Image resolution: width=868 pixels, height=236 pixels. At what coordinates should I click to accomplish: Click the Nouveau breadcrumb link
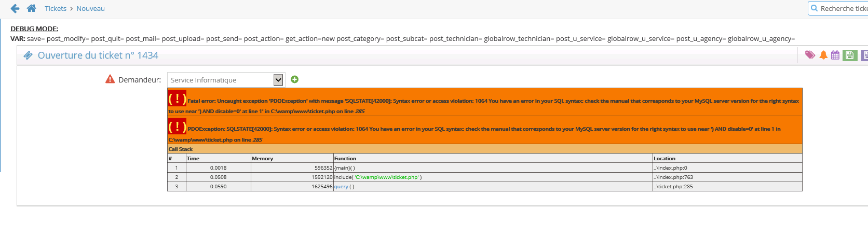pos(91,8)
